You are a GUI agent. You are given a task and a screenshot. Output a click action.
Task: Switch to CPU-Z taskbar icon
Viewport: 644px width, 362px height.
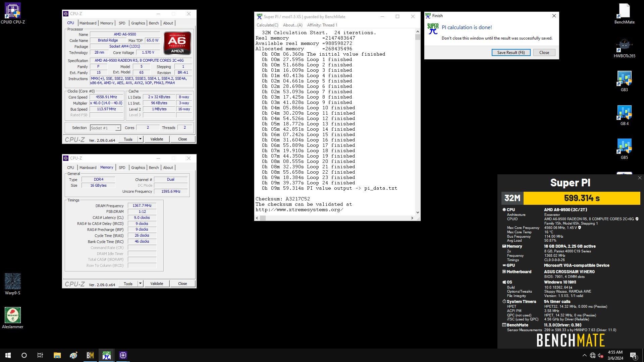click(123, 355)
